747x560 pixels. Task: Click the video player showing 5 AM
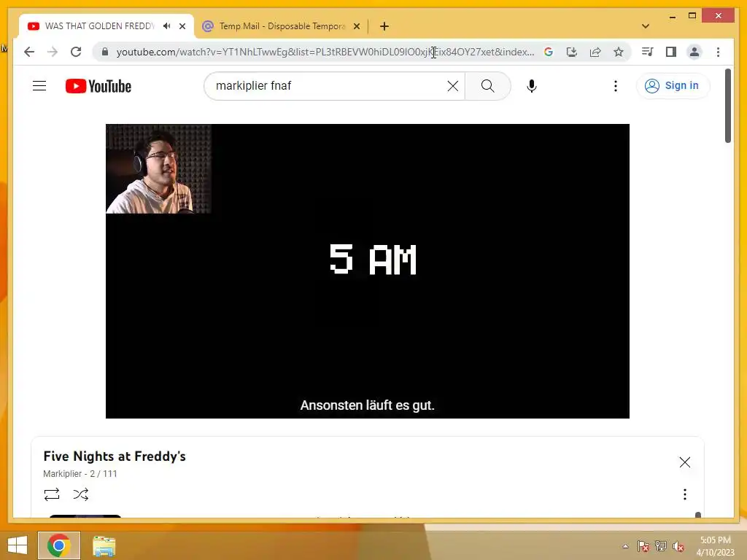(x=368, y=271)
